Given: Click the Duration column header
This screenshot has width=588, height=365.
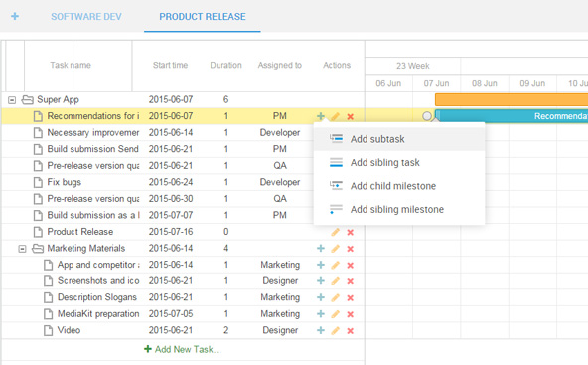Looking at the screenshot, I should 225,65.
